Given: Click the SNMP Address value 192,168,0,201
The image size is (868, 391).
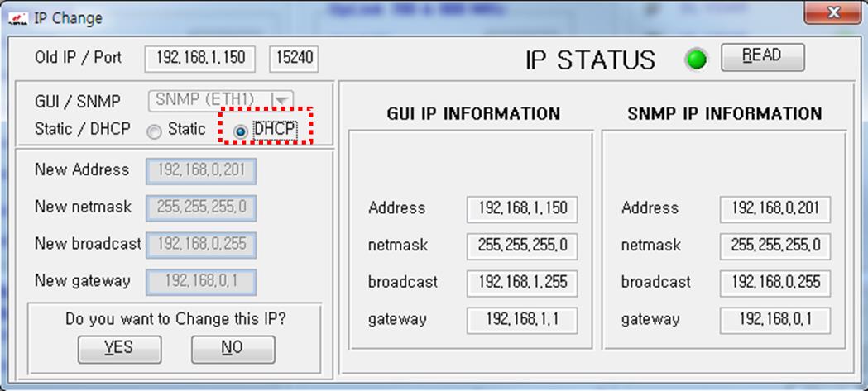Looking at the screenshot, I should pos(775,209).
